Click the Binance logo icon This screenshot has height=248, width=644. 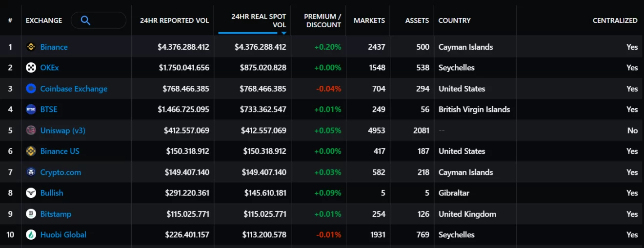click(x=31, y=47)
